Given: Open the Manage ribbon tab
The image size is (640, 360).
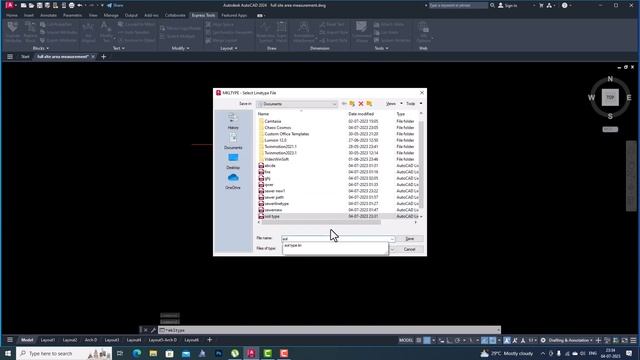Looking at the screenshot, I should pyautogui.click(x=111, y=16).
